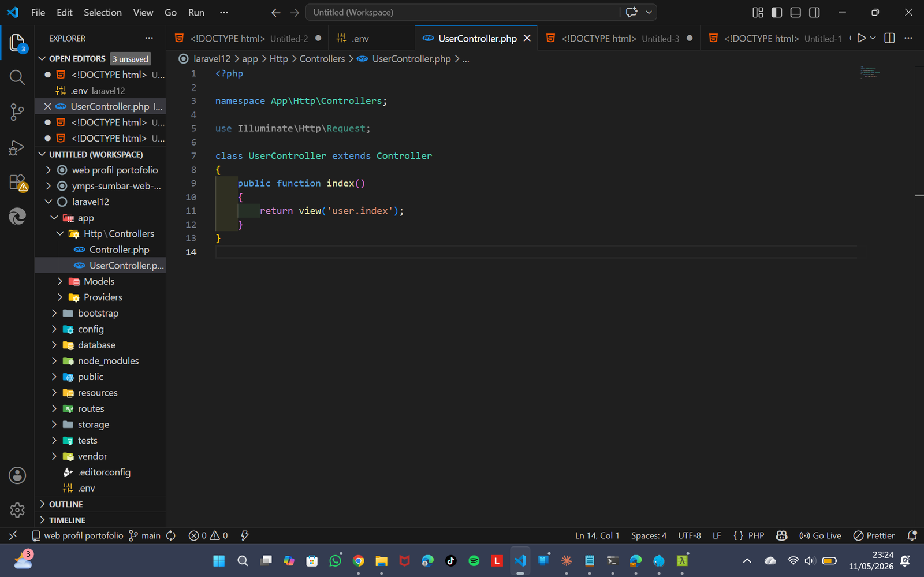Screen dimensions: 924x577
Task: Switch to the Untitled-3 editor tab
Action: [619, 38]
